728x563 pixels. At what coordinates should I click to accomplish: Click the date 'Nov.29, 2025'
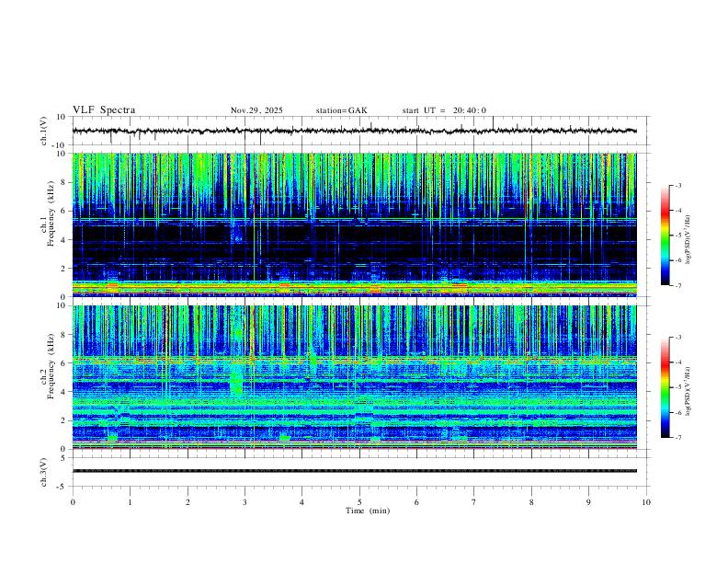pyautogui.click(x=256, y=110)
